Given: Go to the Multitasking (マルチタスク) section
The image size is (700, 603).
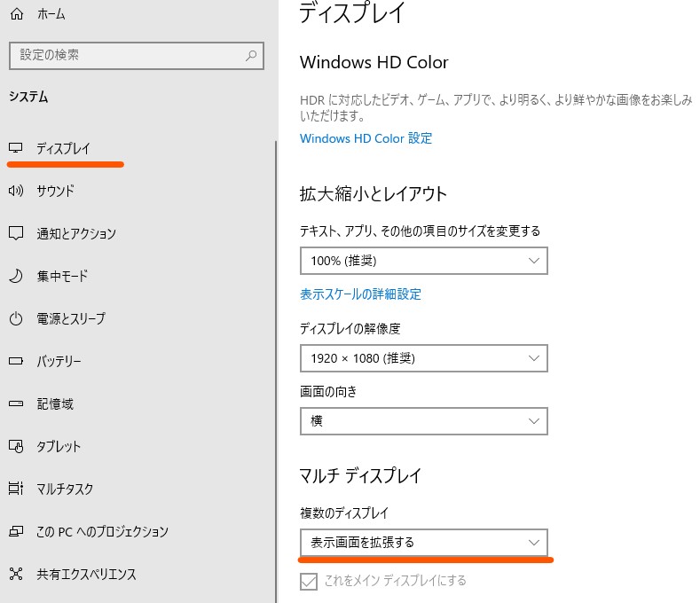Looking at the screenshot, I should click(65, 489).
